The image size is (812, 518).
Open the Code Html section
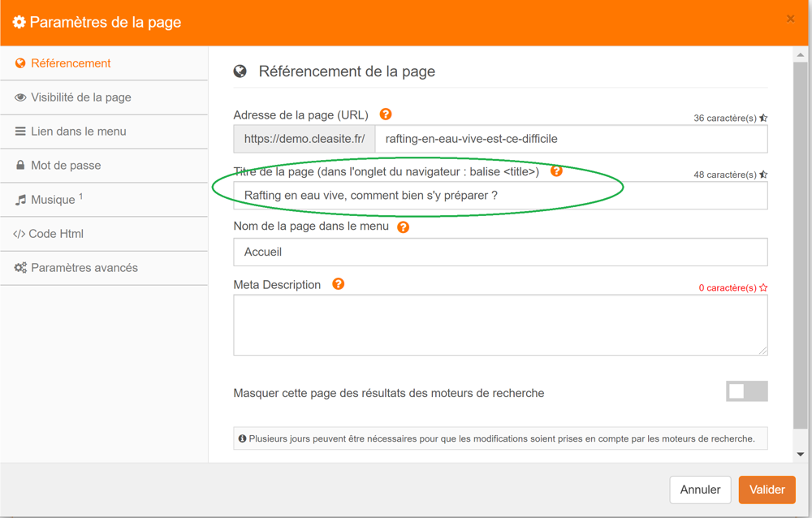56,234
